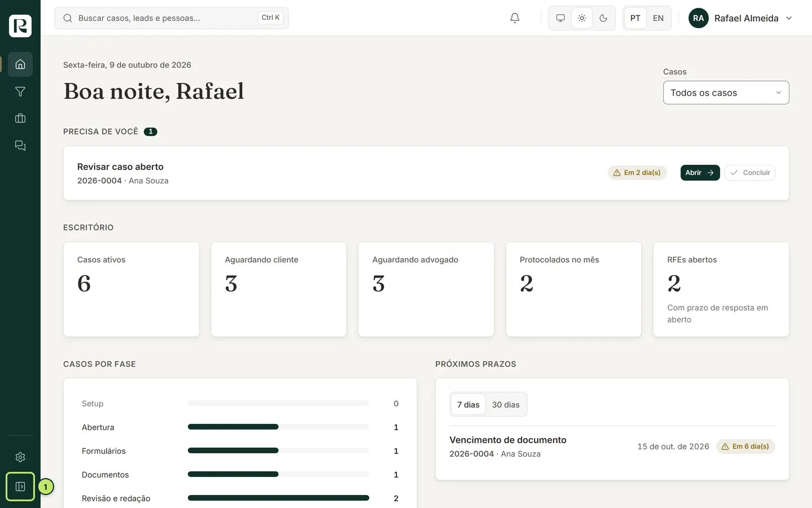Select light theme sun icon
The image size is (812, 508).
click(x=582, y=18)
